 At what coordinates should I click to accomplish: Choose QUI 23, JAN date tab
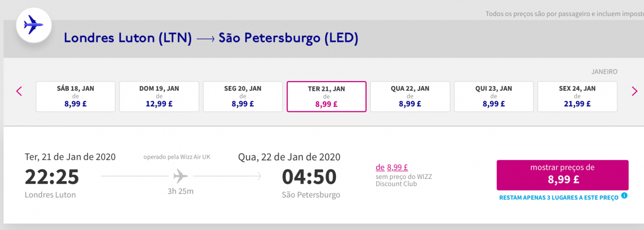pos(494,97)
